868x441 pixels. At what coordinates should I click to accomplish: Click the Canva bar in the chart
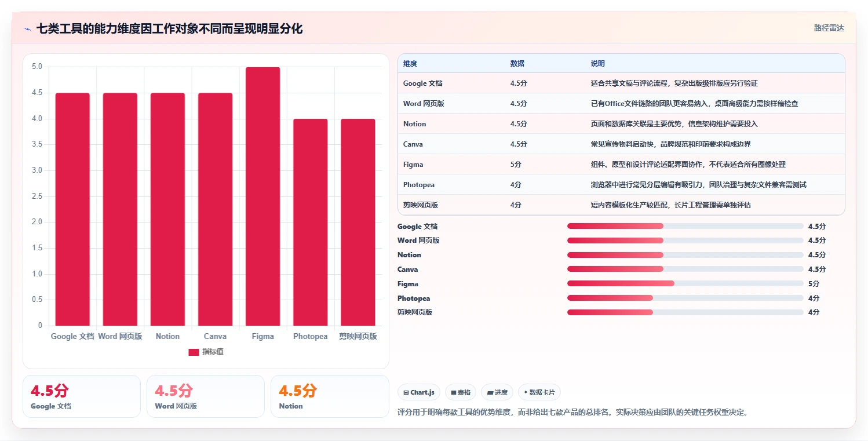tap(215, 209)
